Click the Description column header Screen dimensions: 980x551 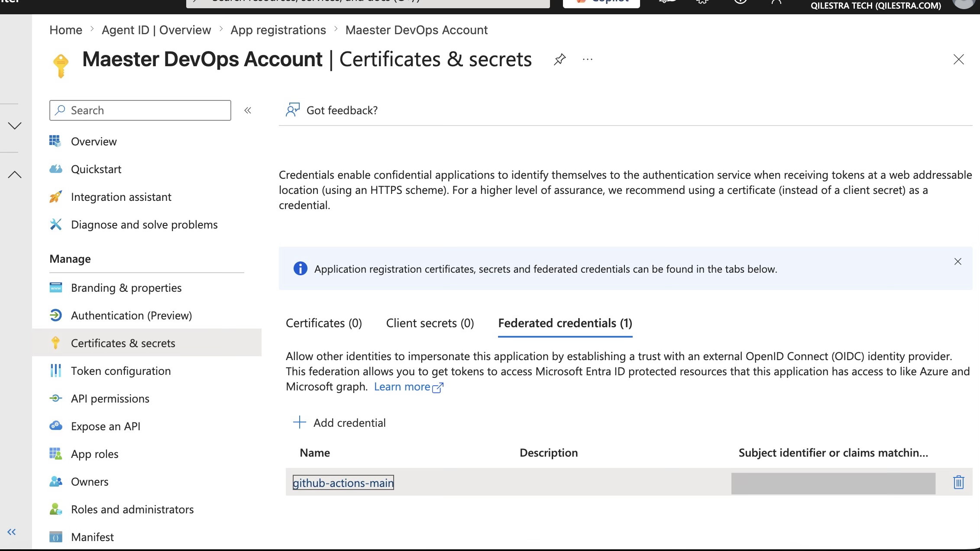point(549,453)
